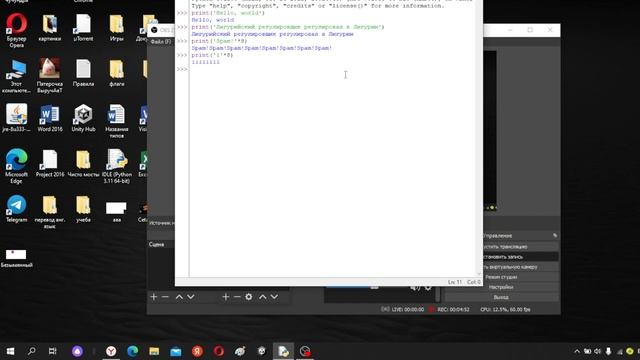Screen dimensions: 640x360
Task: Open Mail app from taskbar
Action: [176, 351]
